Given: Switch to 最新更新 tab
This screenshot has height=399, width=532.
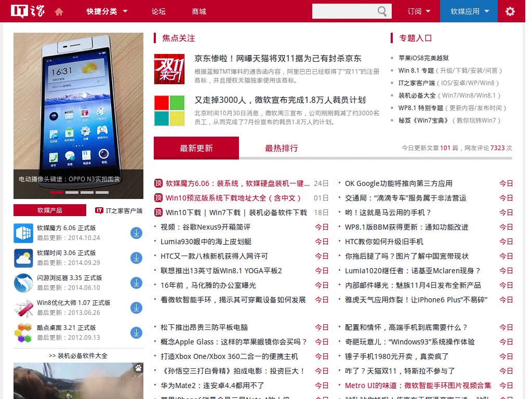Looking at the screenshot, I should 196,148.
